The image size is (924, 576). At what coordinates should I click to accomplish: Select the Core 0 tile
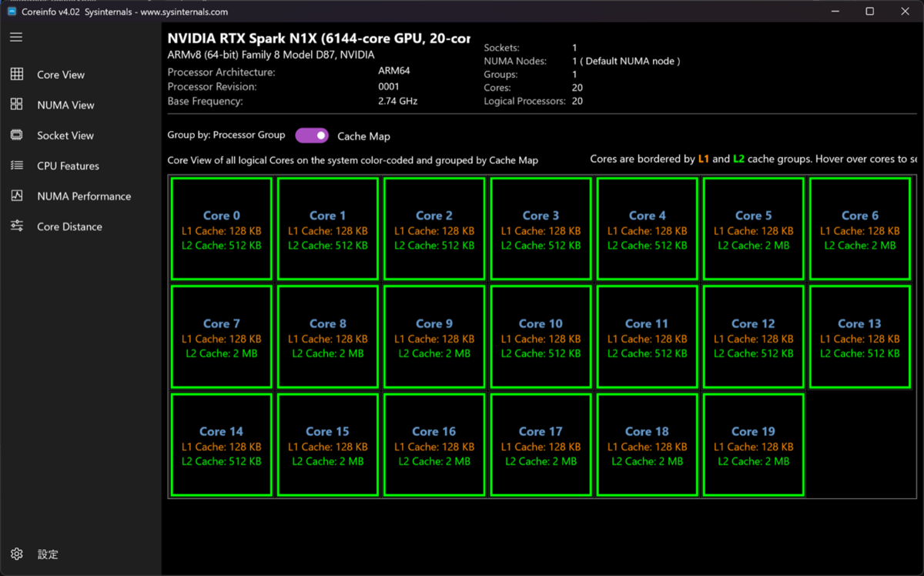[222, 229]
